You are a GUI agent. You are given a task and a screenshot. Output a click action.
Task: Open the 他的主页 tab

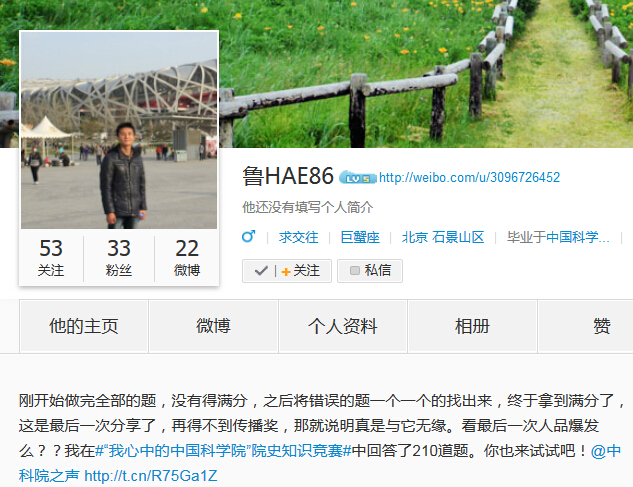click(x=84, y=326)
